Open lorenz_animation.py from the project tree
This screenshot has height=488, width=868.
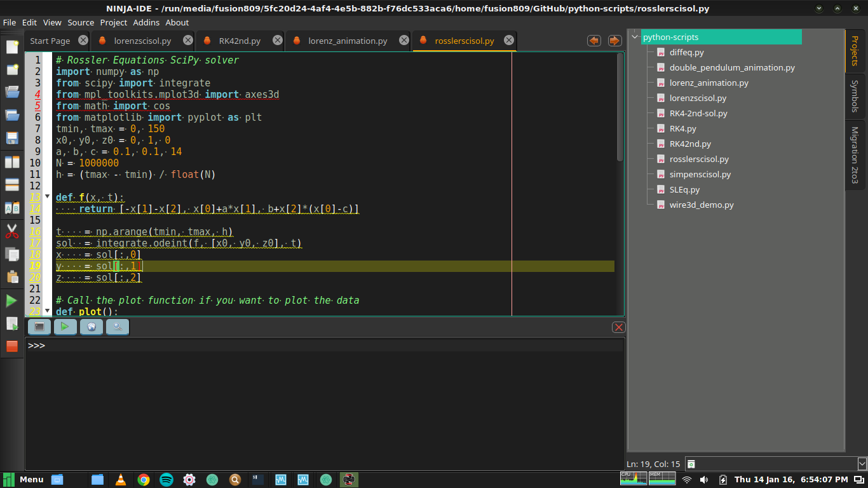click(709, 83)
